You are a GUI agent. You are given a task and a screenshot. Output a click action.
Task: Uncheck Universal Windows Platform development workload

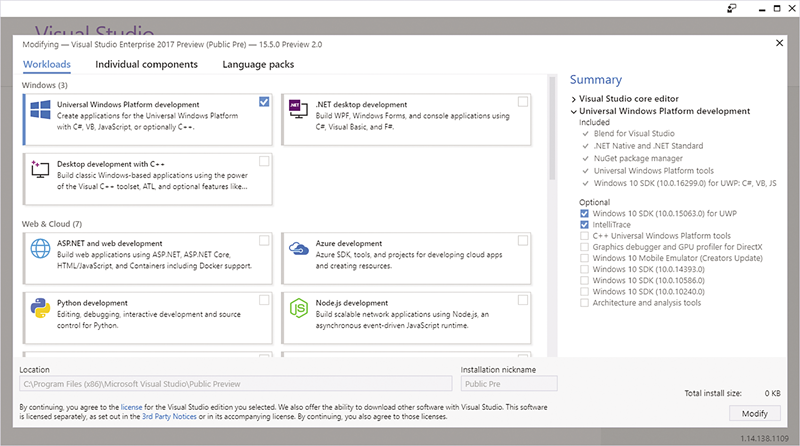[264, 102]
